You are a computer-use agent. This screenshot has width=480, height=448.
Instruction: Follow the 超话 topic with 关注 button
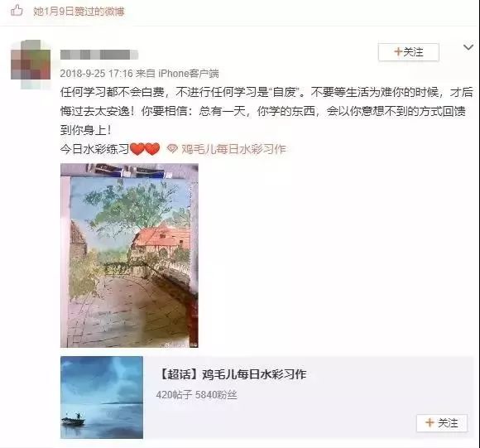[442, 423]
